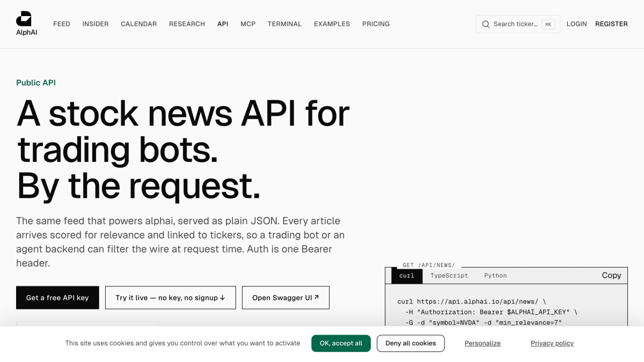
Task: Click the LOGIN link
Action: [576, 24]
